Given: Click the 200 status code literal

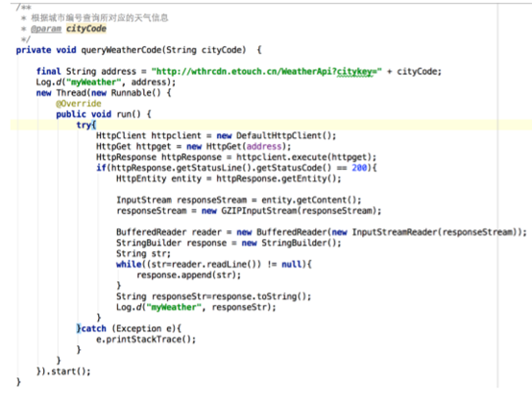Looking at the screenshot, I should pyautogui.click(x=359, y=168).
